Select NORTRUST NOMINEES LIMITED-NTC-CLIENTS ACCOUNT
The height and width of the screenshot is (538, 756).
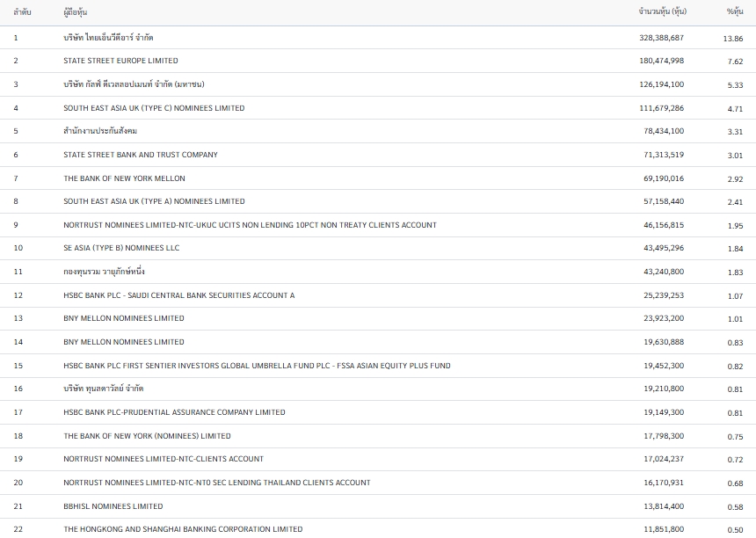[164, 459]
